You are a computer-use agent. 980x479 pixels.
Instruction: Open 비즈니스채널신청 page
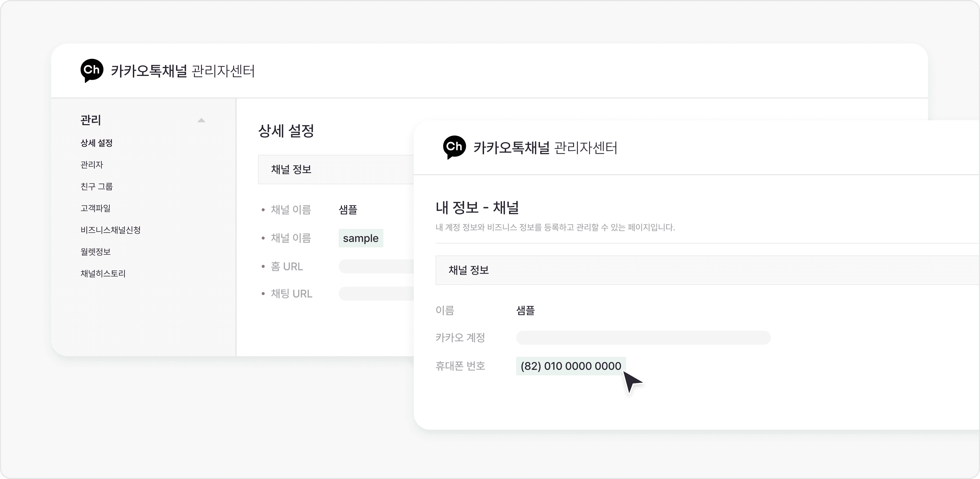coord(110,230)
